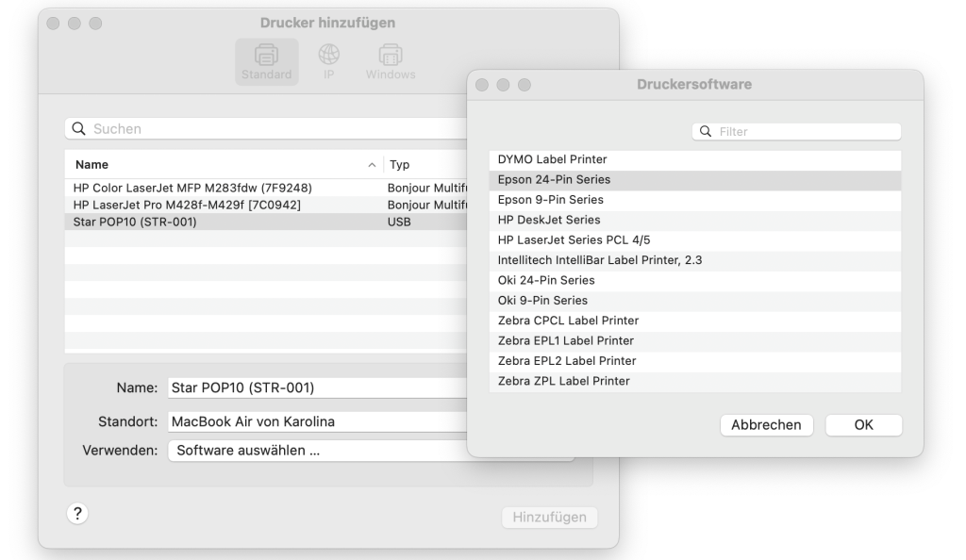Screen dimensions: 966x560
Task: Pick Intellitech IntelliBar Label Printer, 2.3
Action: click(x=695, y=260)
